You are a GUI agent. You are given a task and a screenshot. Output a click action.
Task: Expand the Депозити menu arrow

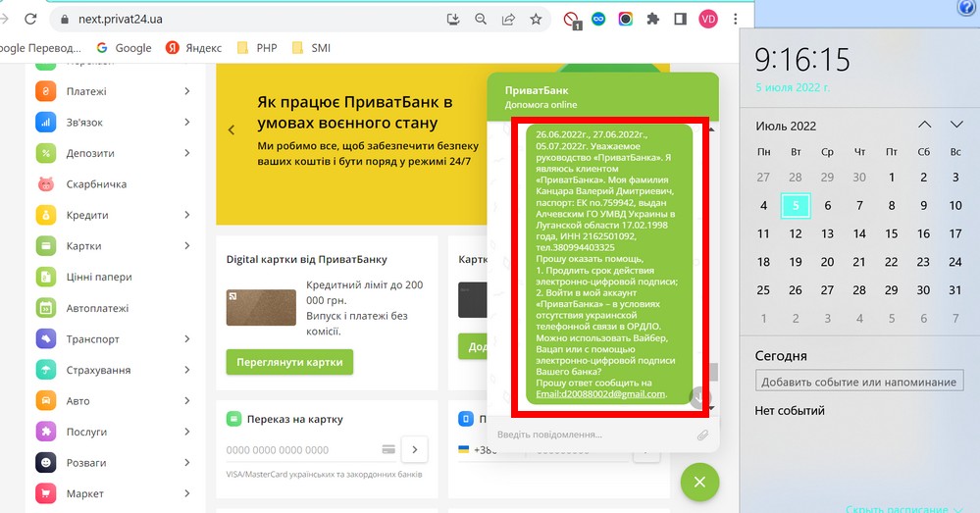(186, 153)
